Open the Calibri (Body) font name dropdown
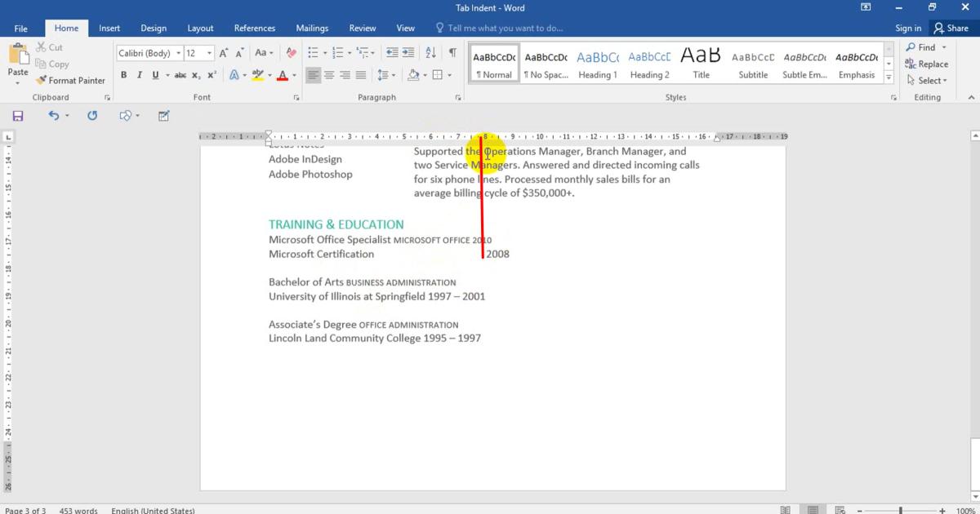The image size is (980, 514). pos(179,53)
